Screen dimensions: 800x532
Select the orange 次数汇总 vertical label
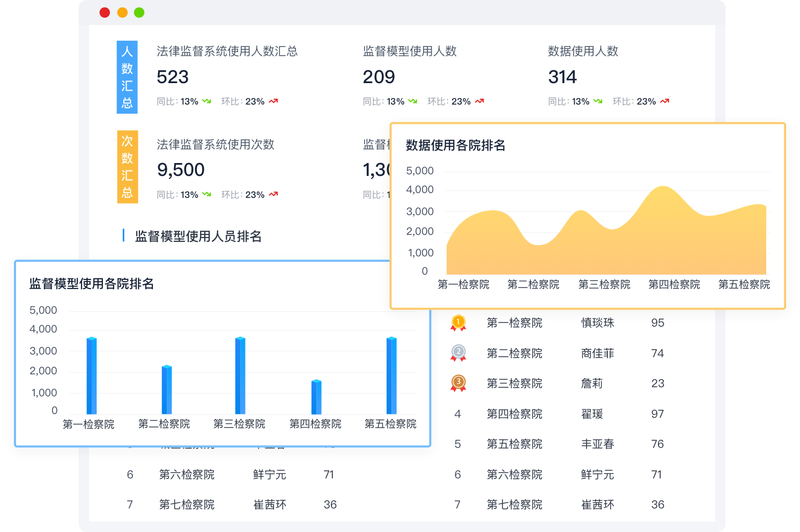pos(127,167)
